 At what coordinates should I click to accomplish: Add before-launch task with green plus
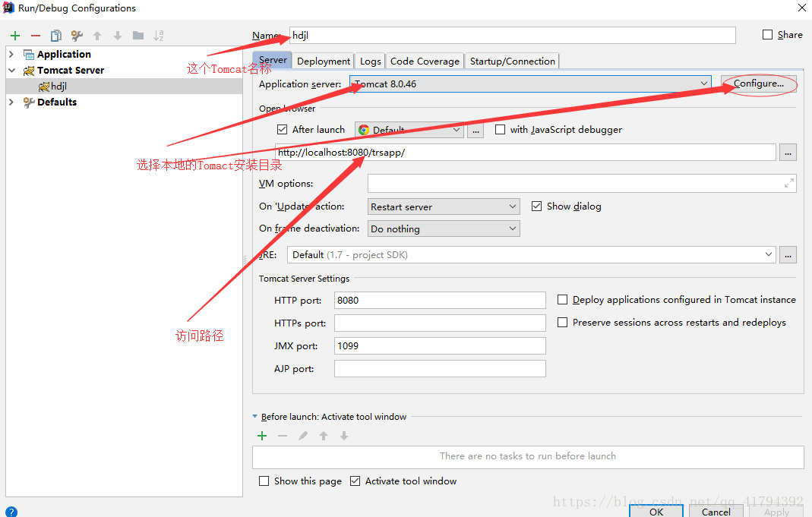[262, 436]
